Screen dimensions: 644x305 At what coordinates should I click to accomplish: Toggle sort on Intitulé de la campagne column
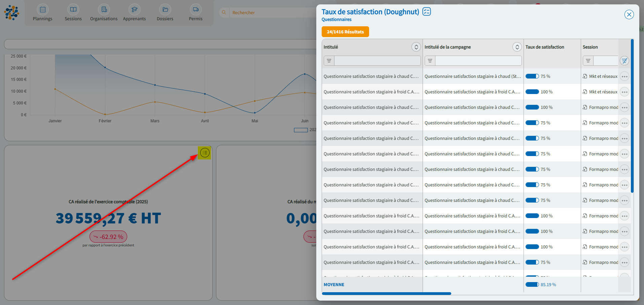tap(517, 47)
